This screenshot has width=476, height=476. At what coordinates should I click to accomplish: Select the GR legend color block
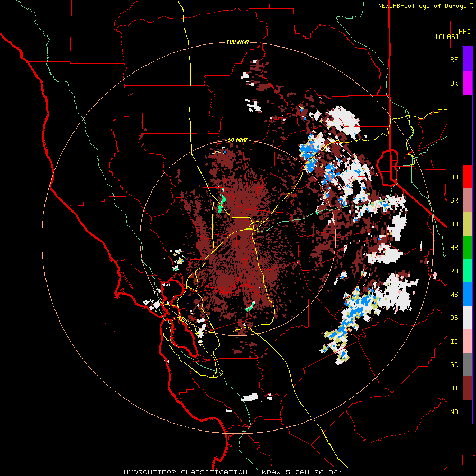pyautogui.click(x=467, y=200)
